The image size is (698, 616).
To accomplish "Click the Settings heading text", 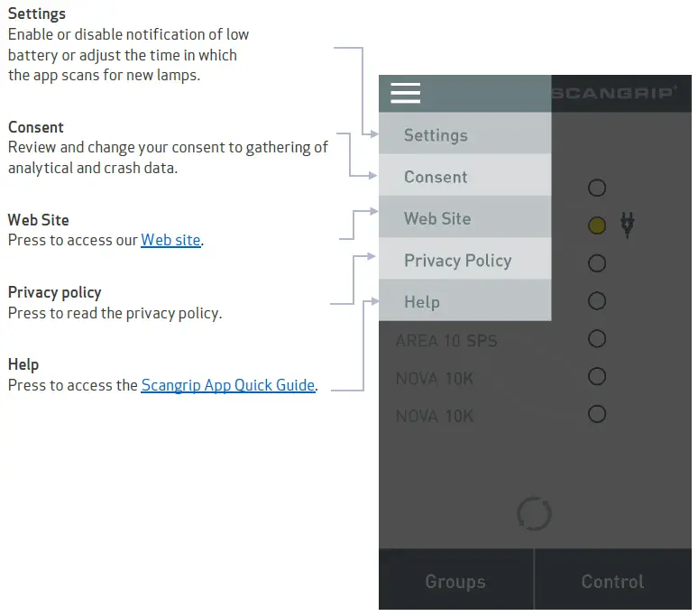I will 37,14.
